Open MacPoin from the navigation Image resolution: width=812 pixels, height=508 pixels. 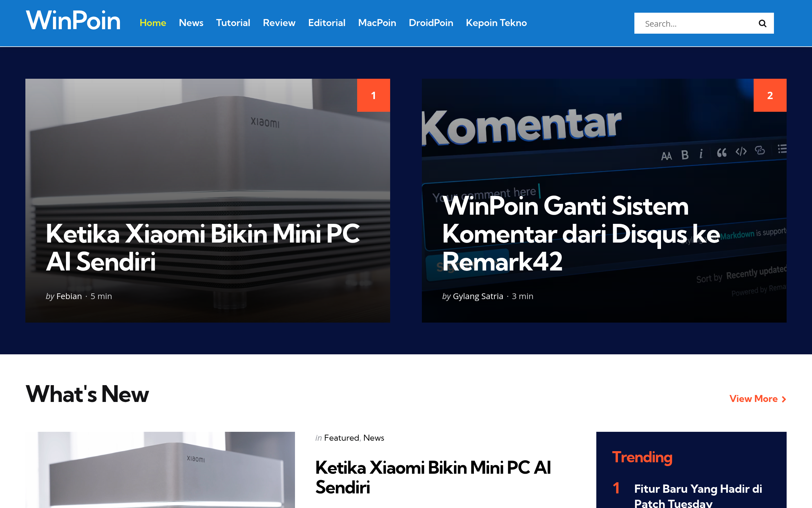click(x=377, y=23)
